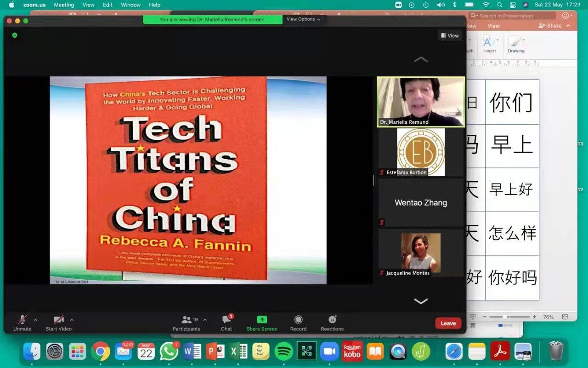The height and width of the screenshot is (368, 588).
Task: Start recording with Record button
Action: [x=298, y=323]
